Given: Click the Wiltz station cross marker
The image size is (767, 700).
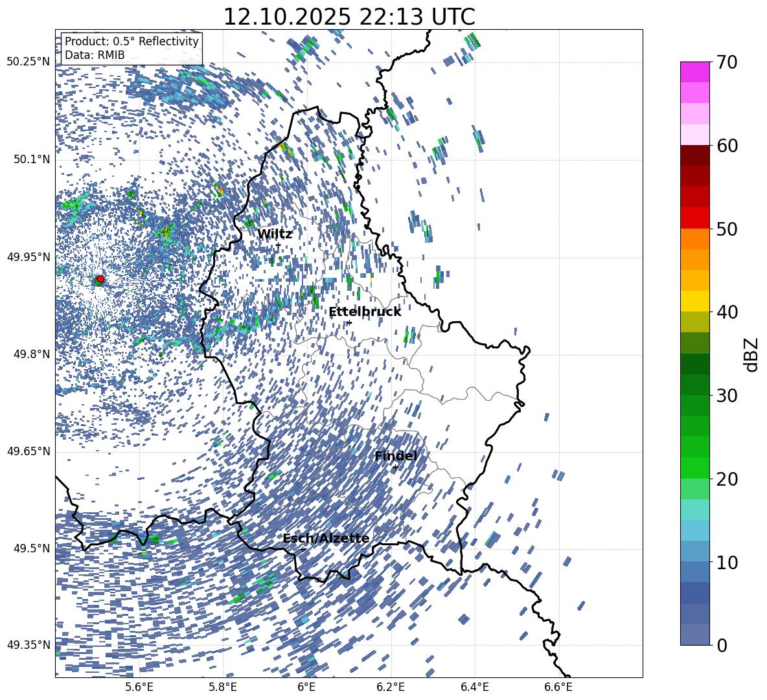Looking at the screenshot, I should pos(279,245).
